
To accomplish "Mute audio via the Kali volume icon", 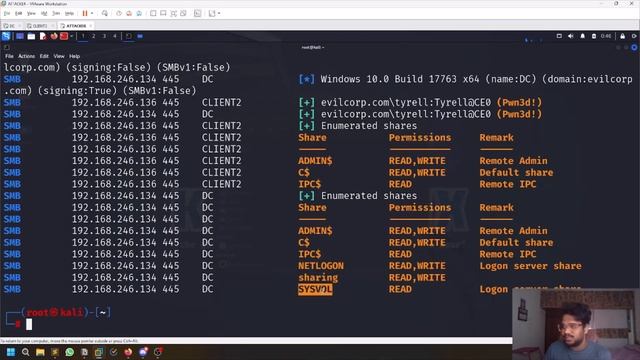I will [x=571, y=36].
